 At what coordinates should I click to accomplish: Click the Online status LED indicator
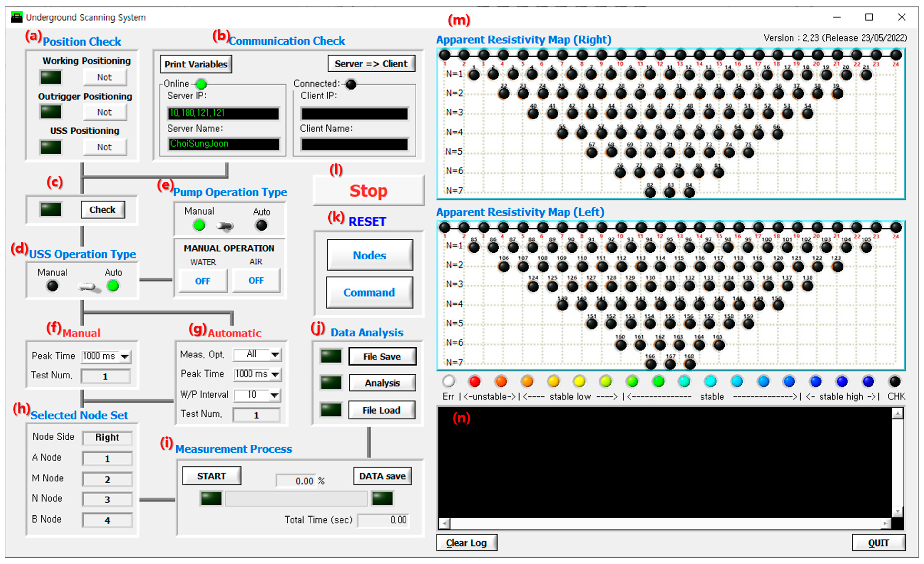(x=201, y=84)
